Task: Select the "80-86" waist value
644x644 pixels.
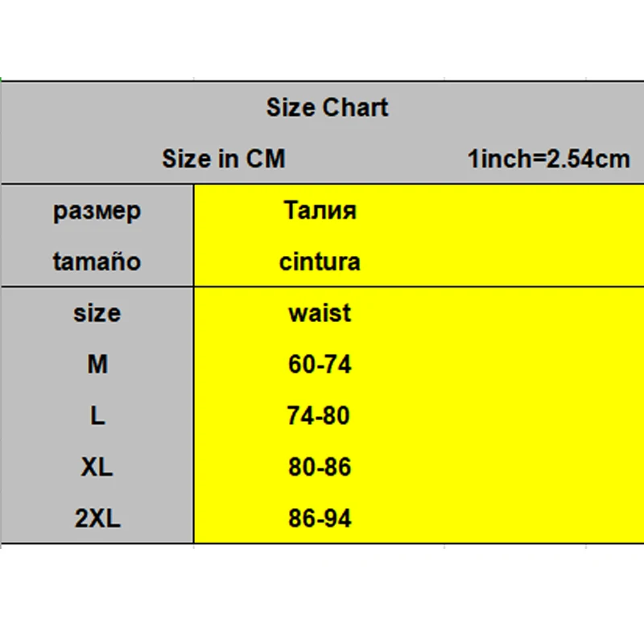Action: click(320, 467)
